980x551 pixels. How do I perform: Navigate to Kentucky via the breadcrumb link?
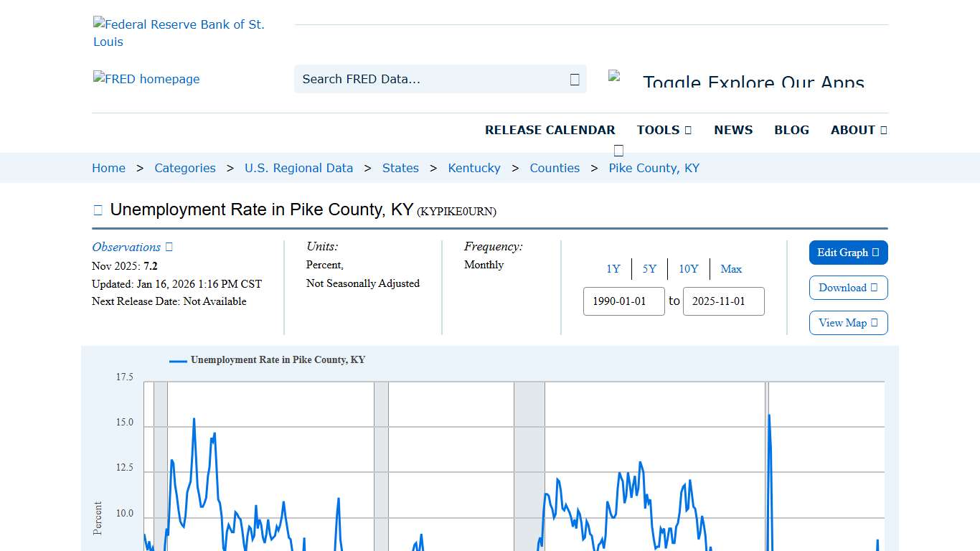474,168
